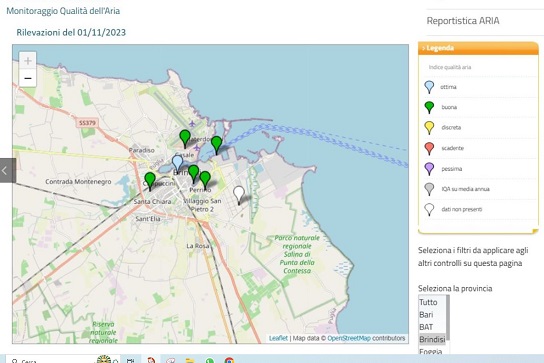The image size is (544, 363).
Task: Open the Reportistica ARIA menu item
Action: tap(463, 21)
